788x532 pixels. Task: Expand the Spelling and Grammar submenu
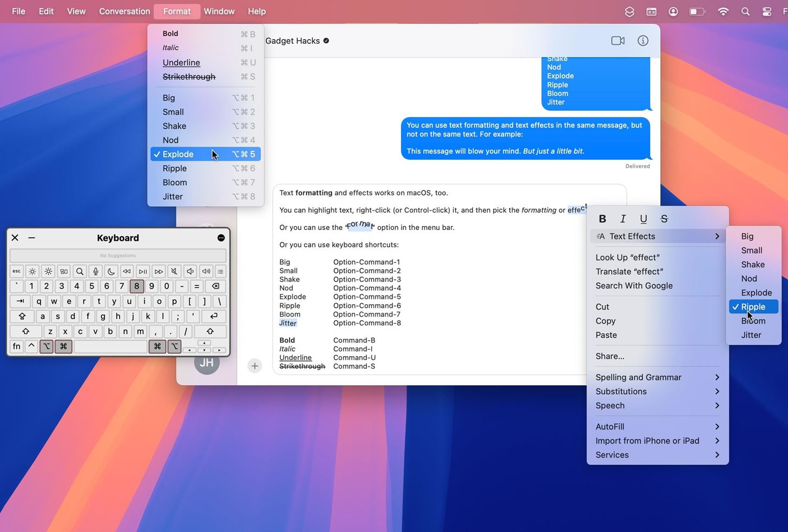pos(658,377)
